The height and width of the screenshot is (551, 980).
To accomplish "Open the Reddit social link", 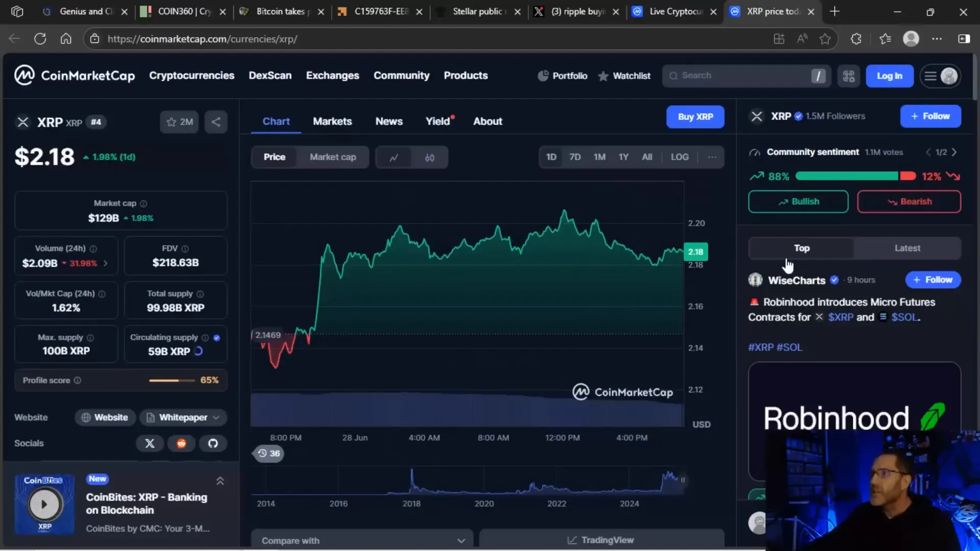I will [181, 443].
